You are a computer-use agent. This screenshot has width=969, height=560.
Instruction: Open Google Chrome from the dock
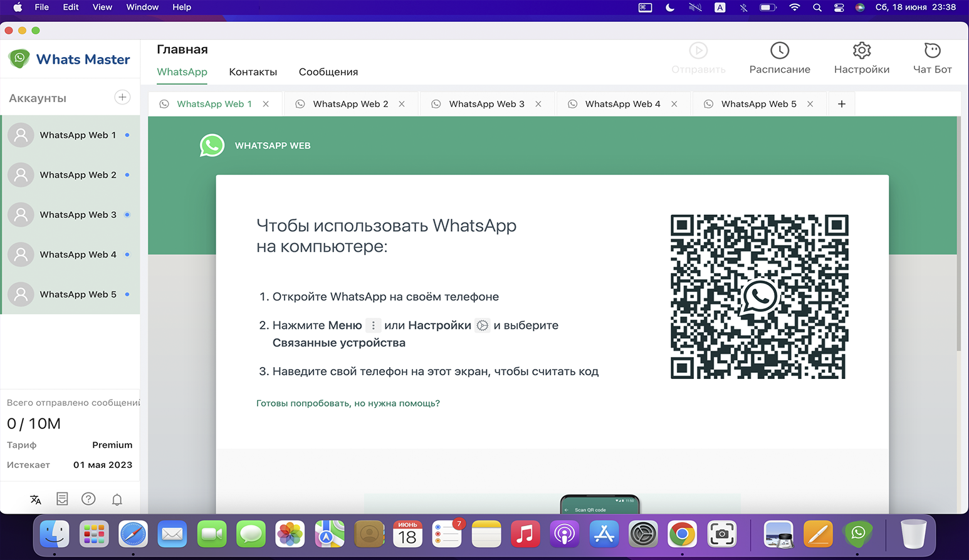[682, 534]
